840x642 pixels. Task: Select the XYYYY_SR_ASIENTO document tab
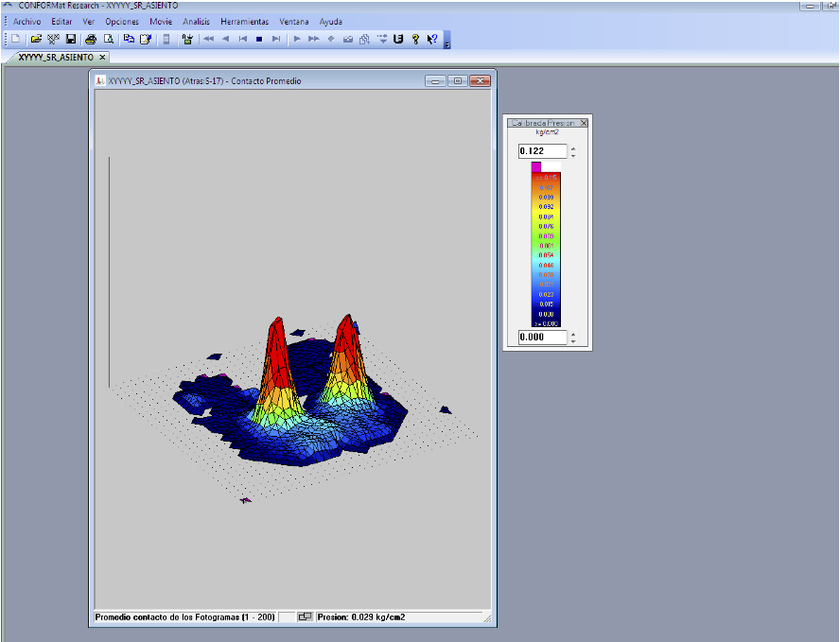pos(56,57)
